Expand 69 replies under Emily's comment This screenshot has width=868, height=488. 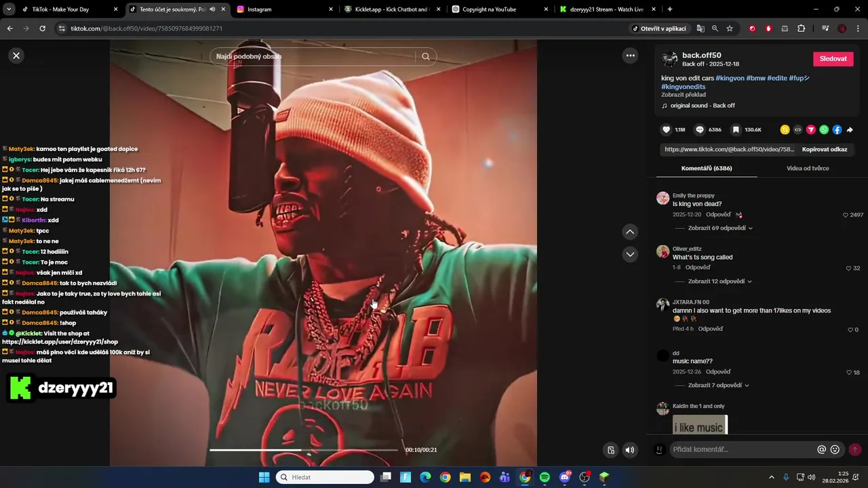tap(720, 228)
